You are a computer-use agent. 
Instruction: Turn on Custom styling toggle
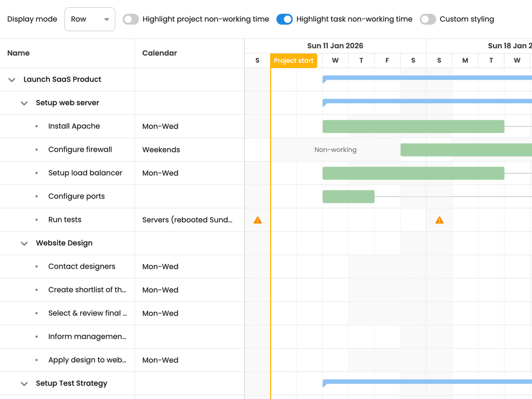(x=428, y=19)
